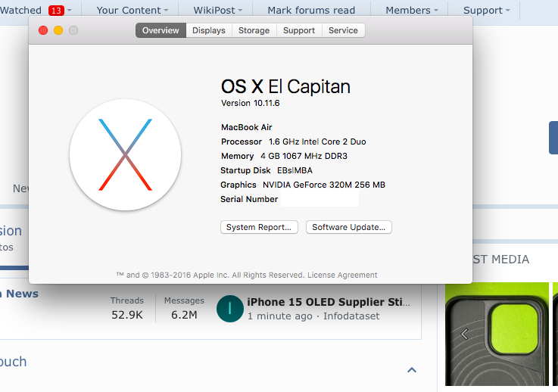Open the WikiPost dropdown menu

218,11
